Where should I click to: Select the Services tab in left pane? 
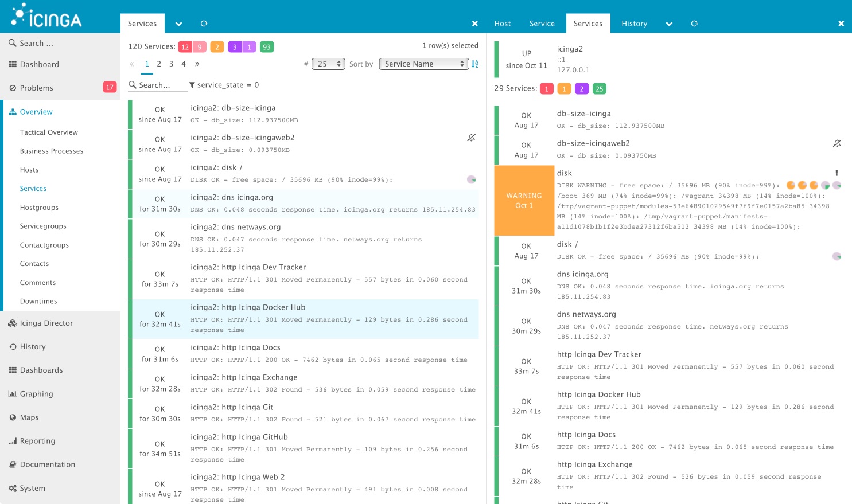coord(142,24)
